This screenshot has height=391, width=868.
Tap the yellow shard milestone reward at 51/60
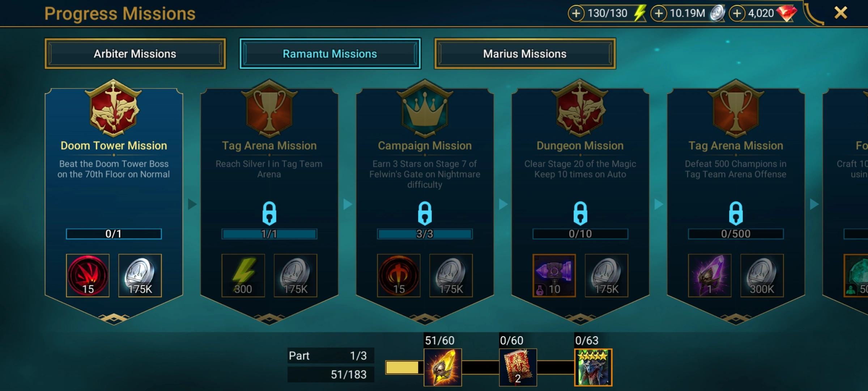coord(443,367)
